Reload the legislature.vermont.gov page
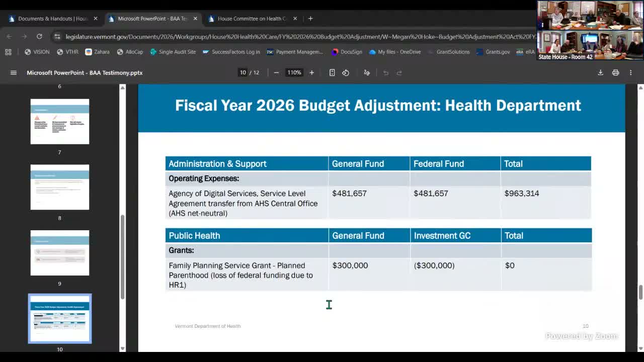Screen dimensions: 644x362 (40, 37)
